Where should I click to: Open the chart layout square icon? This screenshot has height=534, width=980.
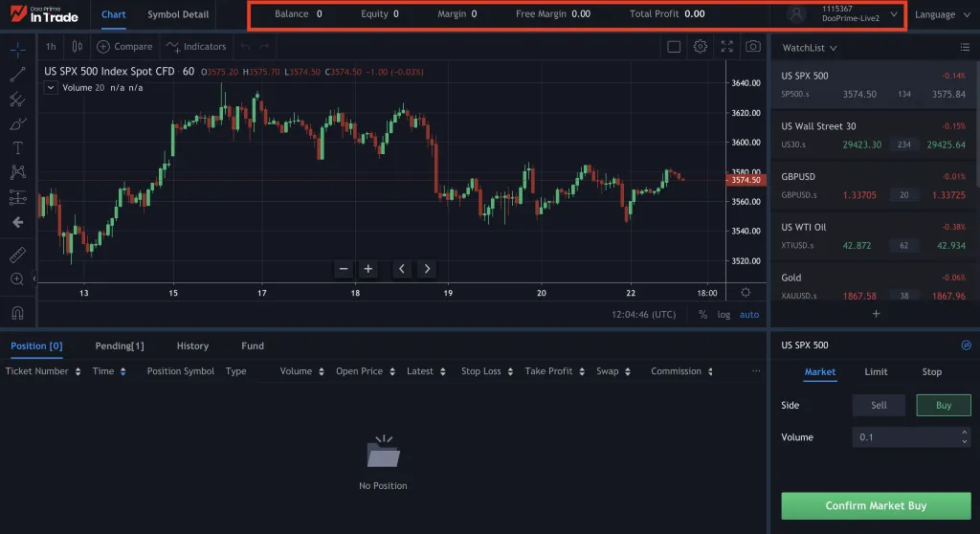tap(674, 46)
